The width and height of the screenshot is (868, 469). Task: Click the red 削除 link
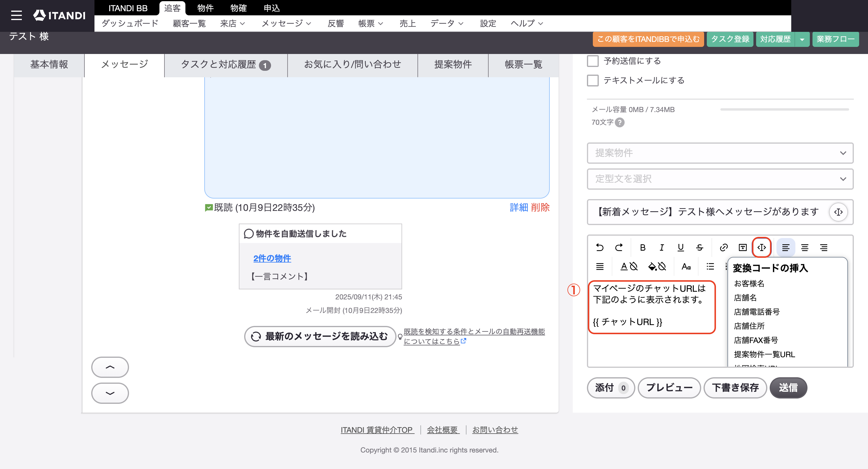click(540, 208)
